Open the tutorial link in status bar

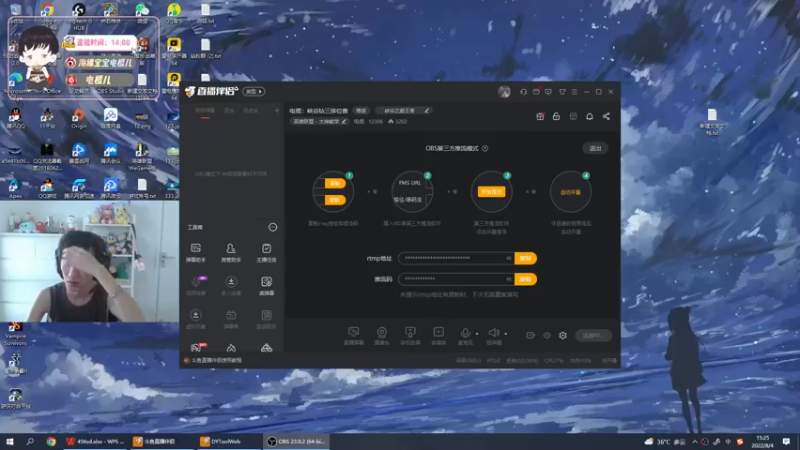(x=216, y=360)
